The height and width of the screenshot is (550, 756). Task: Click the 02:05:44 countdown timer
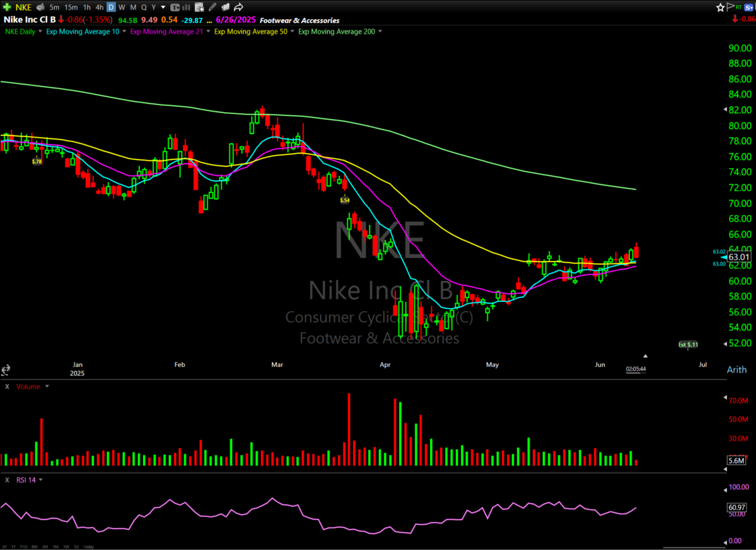636,369
